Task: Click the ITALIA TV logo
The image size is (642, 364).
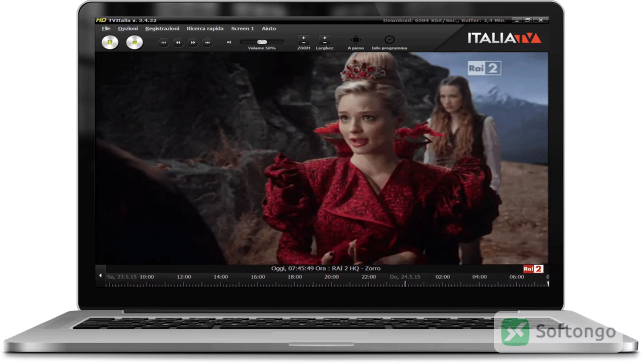Action: point(504,38)
